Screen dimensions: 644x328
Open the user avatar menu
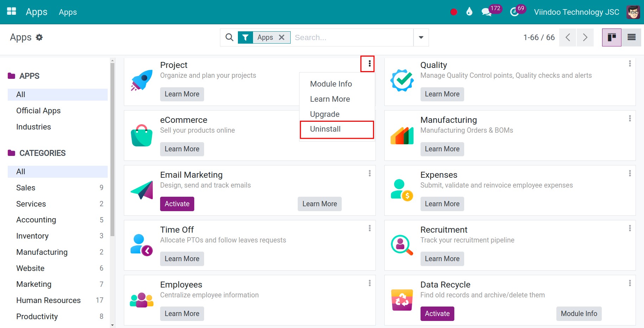click(633, 12)
